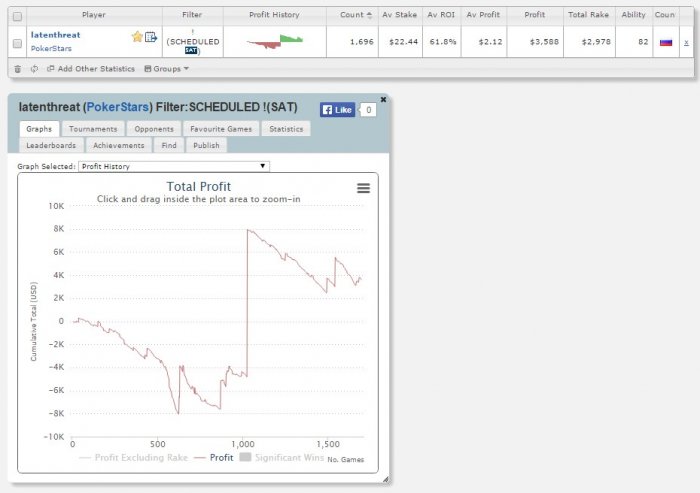Toggle the Significant Wins legend item
The image size is (700, 493).
pyautogui.click(x=282, y=458)
